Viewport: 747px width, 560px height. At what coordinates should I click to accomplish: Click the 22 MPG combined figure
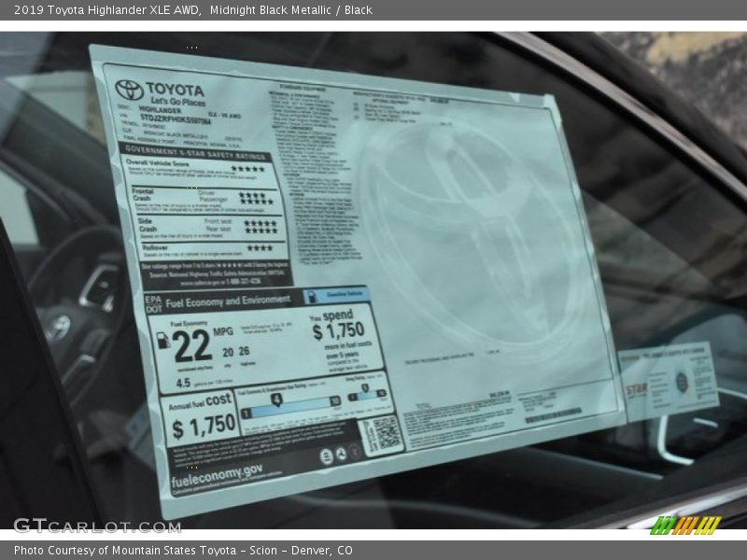point(191,345)
